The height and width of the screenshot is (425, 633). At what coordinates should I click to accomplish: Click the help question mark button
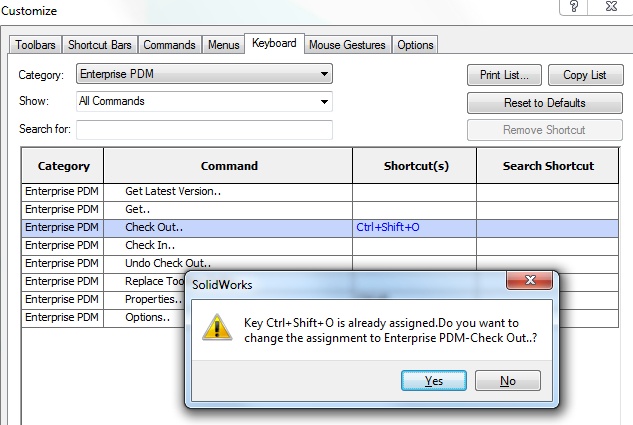(x=573, y=6)
